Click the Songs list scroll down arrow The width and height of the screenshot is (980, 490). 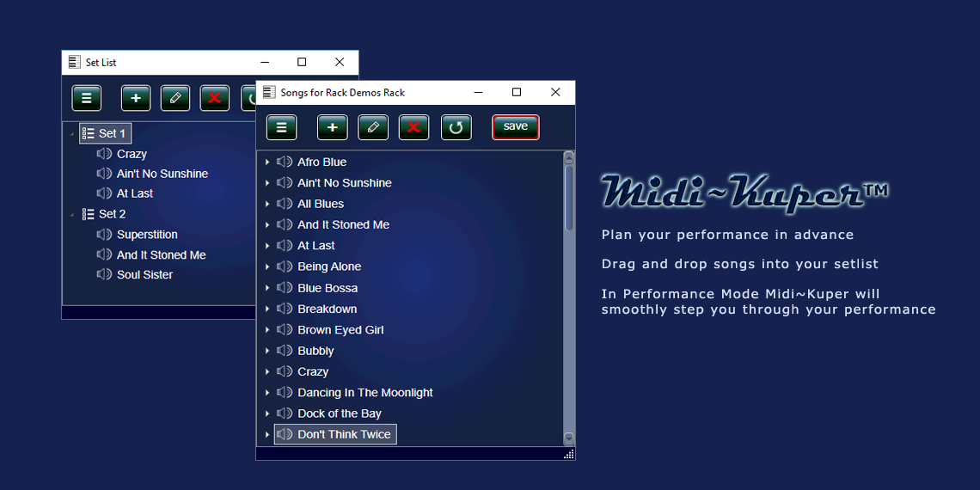point(569,438)
